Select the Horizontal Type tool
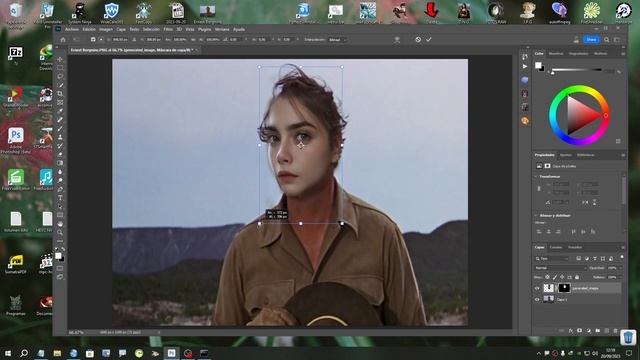 pyautogui.click(x=60, y=198)
